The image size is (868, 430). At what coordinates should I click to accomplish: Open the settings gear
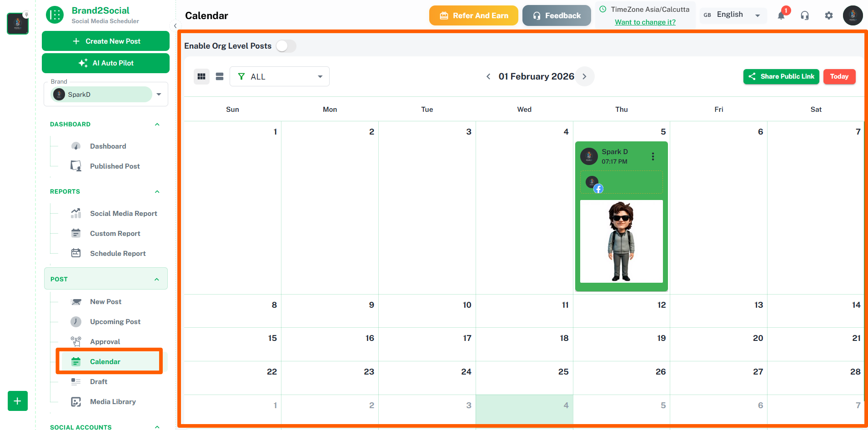[828, 15]
